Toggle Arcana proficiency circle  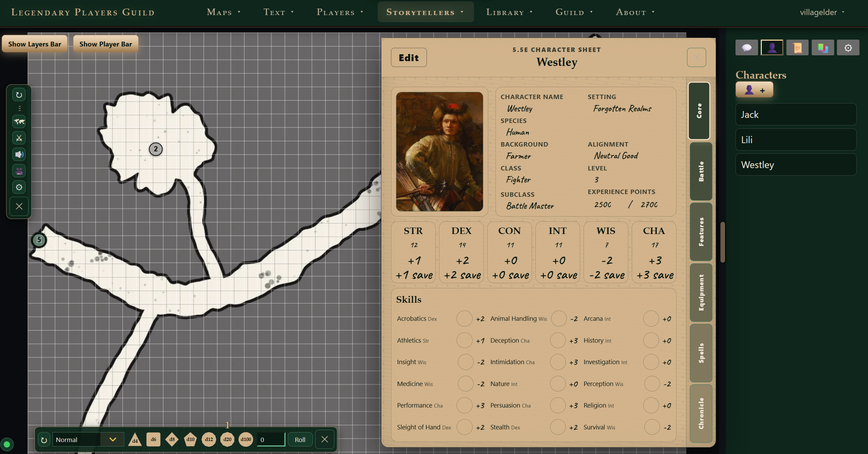(x=651, y=319)
